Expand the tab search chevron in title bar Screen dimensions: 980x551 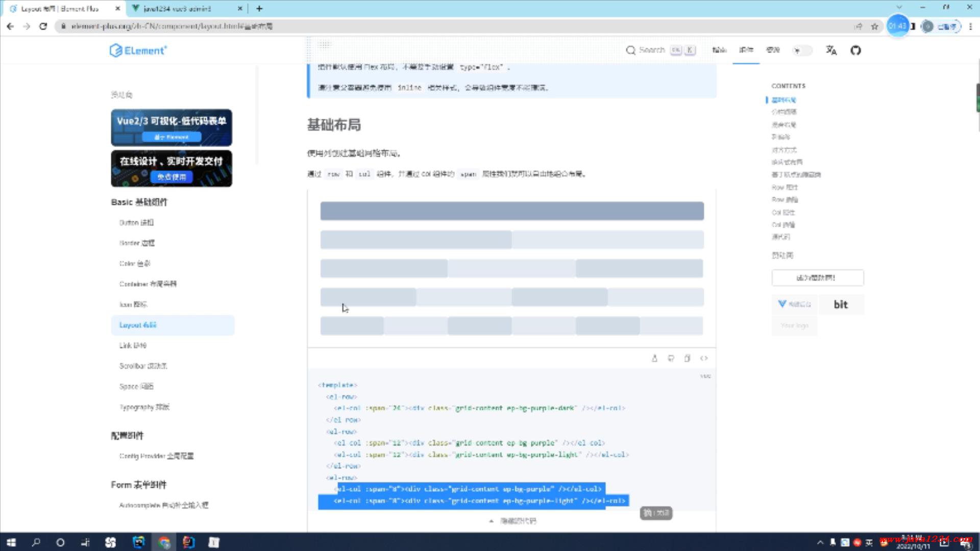[x=899, y=7]
